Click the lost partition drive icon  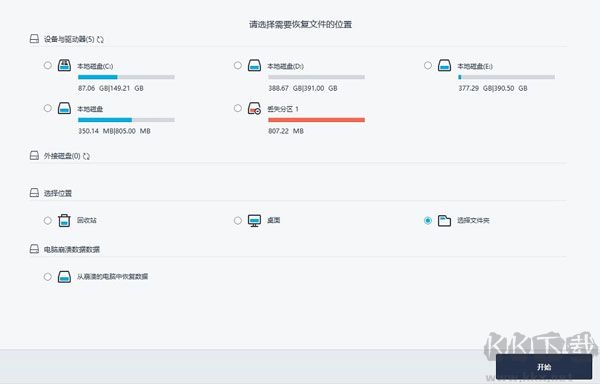pyautogui.click(x=254, y=108)
